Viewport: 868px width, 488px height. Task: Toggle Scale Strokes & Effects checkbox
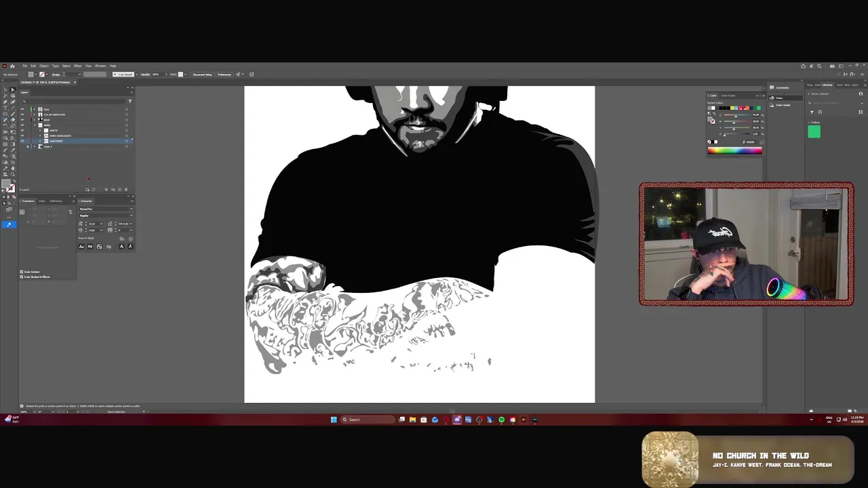[22, 277]
